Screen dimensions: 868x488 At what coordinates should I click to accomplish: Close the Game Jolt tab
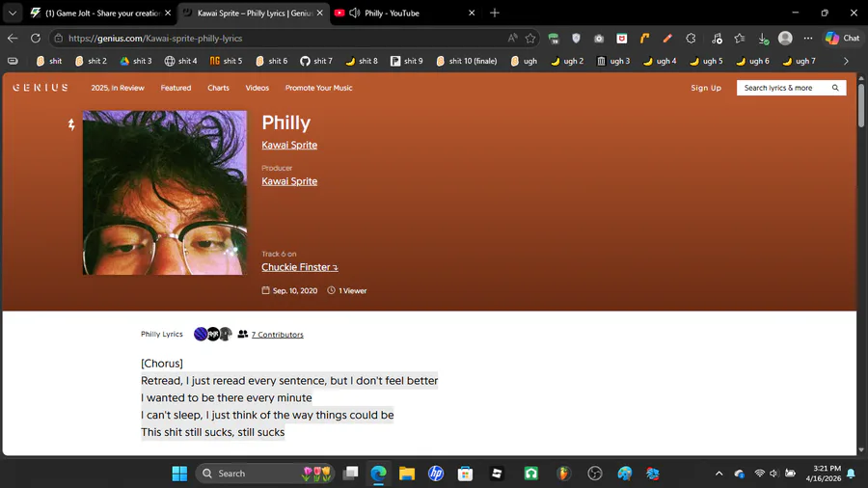point(168,13)
